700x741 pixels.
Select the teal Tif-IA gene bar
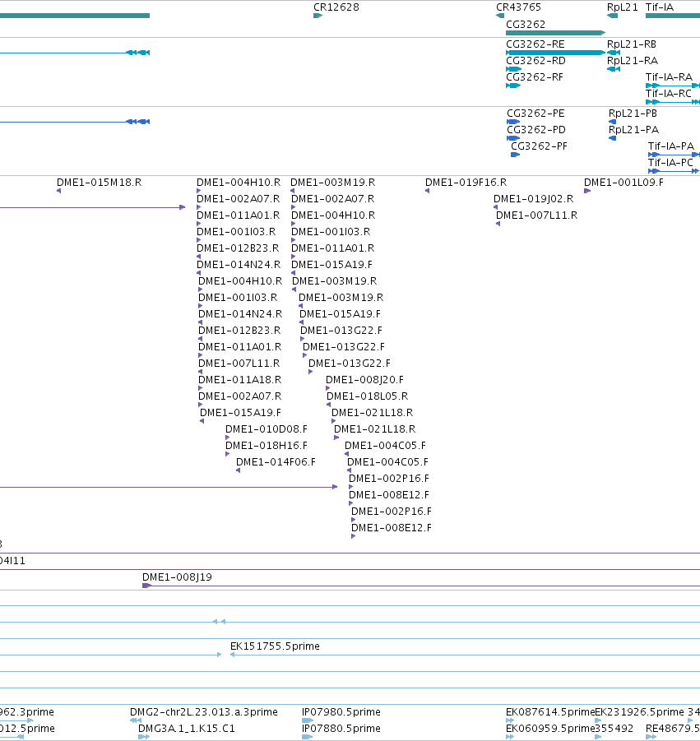pyautogui.click(x=673, y=16)
